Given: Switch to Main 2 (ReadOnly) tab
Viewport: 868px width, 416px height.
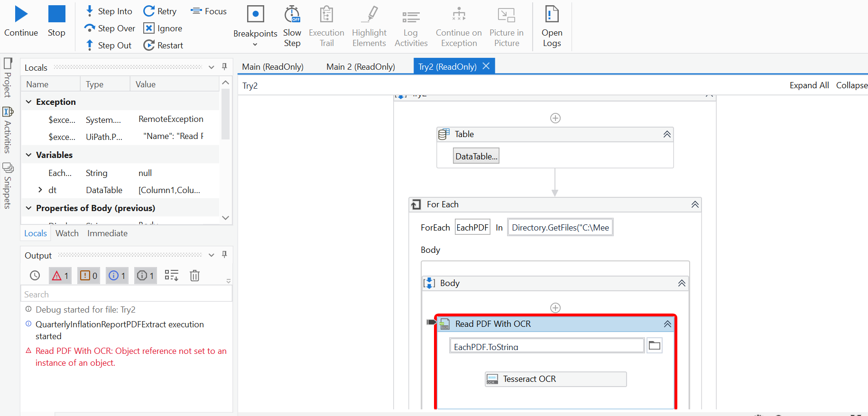Looking at the screenshot, I should 360,66.
